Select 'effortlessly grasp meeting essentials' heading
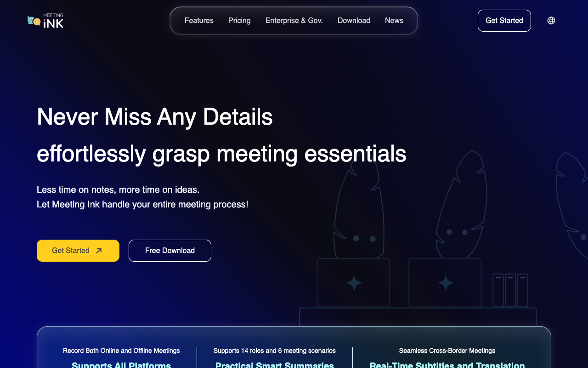 coord(221,154)
